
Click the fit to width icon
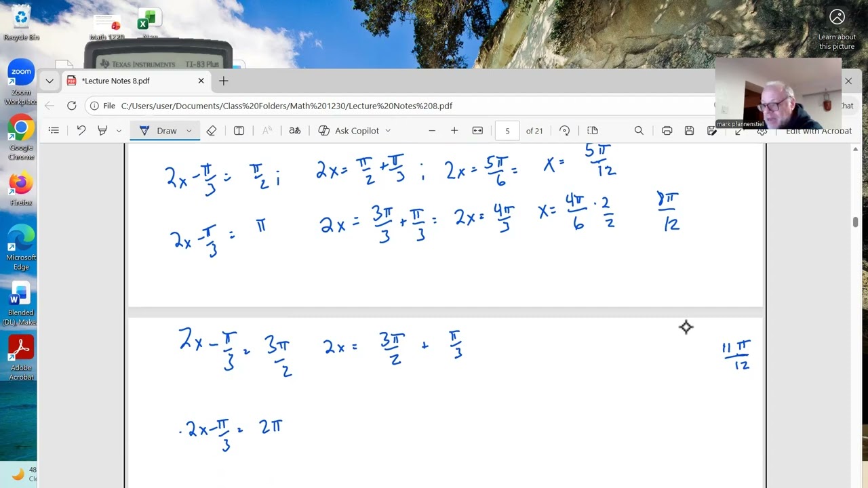point(477,131)
